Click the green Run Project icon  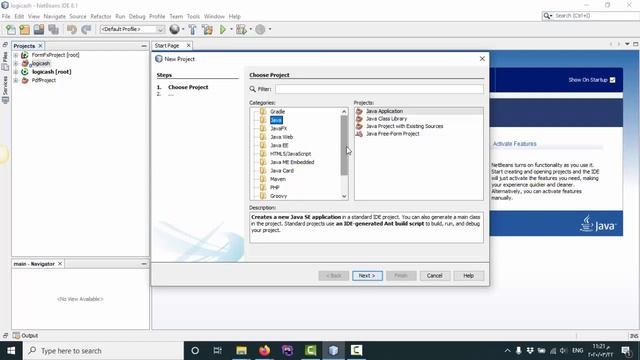(223, 29)
